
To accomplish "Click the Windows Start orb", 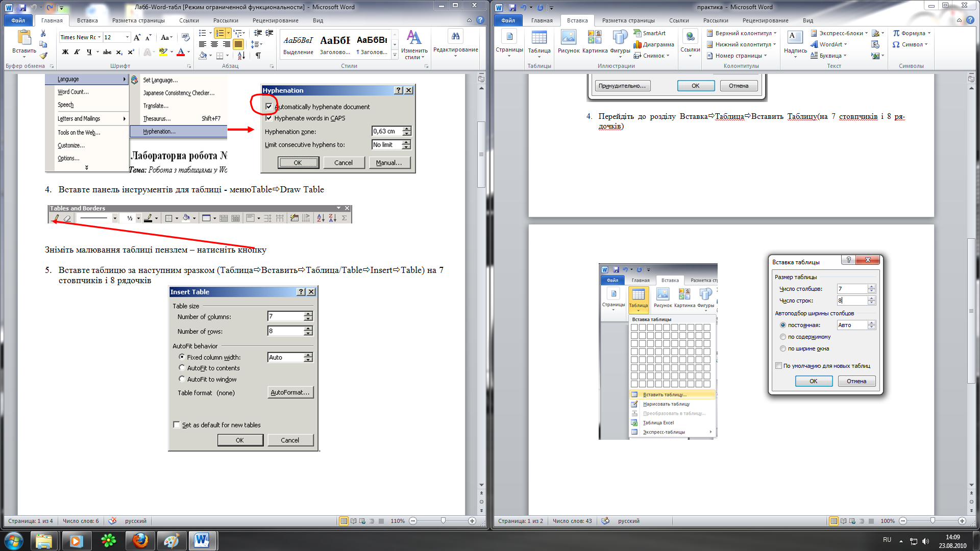I will click(13, 541).
